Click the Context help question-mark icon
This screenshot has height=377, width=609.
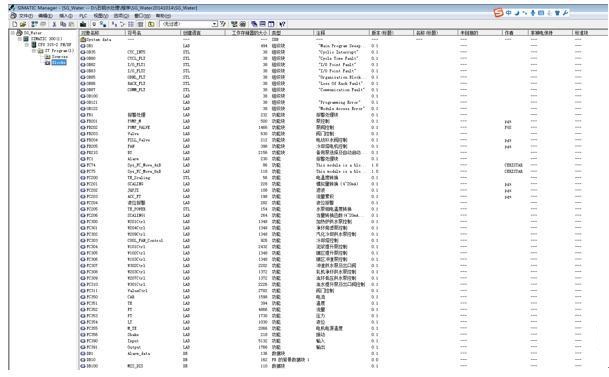pyautogui.click(x=282, y=24)
